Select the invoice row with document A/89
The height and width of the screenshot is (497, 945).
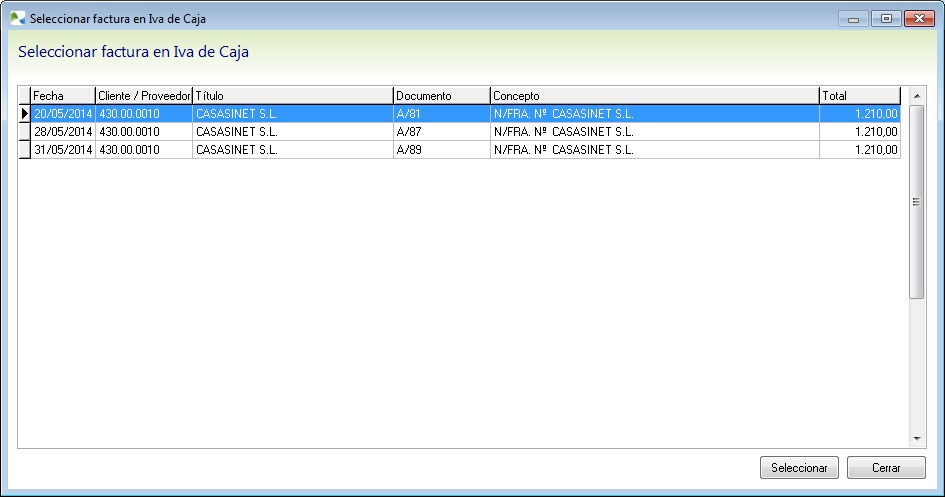(x=441, y=150)
